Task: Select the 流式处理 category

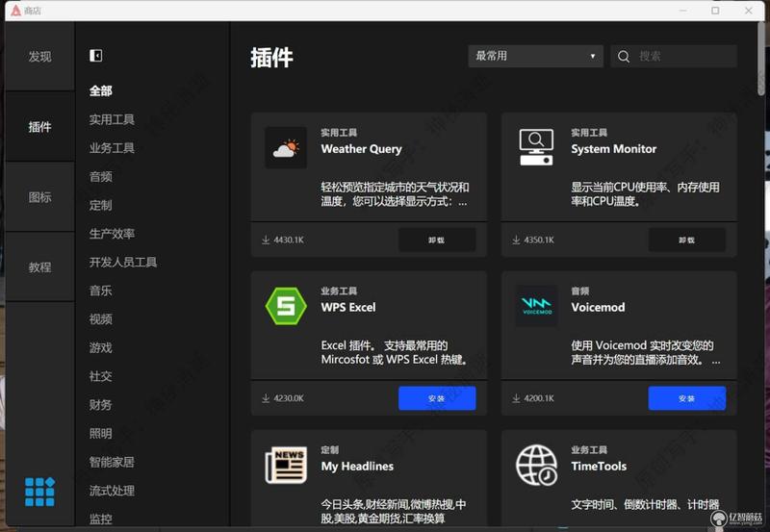Action: coord(112,491)
